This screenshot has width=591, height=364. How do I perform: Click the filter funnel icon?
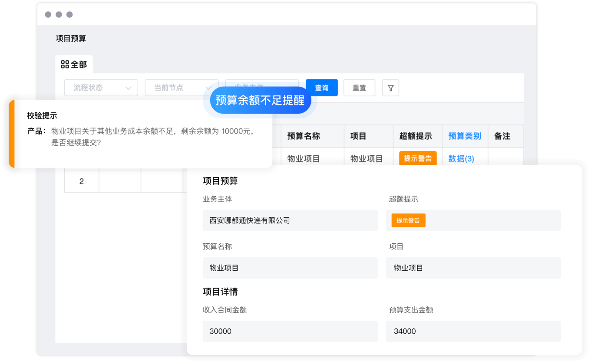click(390, 88)
